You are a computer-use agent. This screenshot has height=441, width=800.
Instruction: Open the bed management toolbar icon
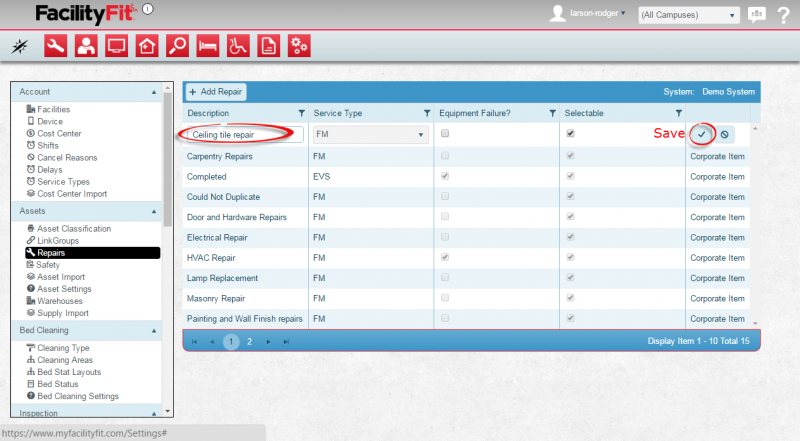pos(207,45)
